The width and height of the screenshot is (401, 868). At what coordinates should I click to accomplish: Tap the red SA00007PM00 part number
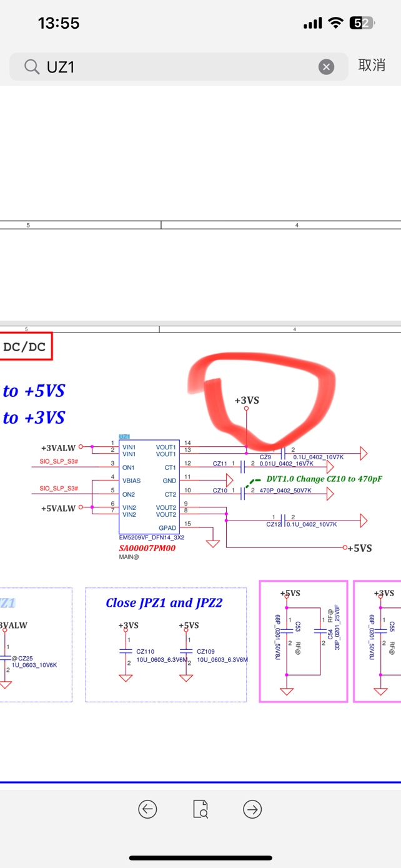point(147,548)
